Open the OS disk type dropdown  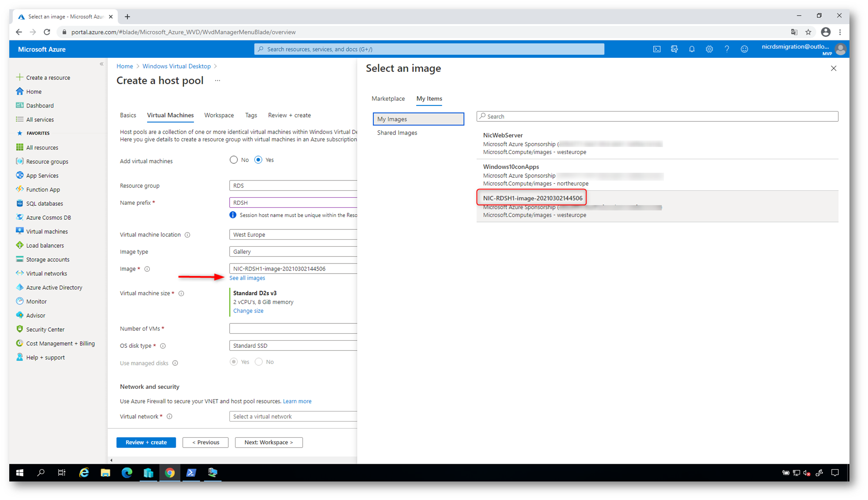pyautogui.click(x=293, y=346)
